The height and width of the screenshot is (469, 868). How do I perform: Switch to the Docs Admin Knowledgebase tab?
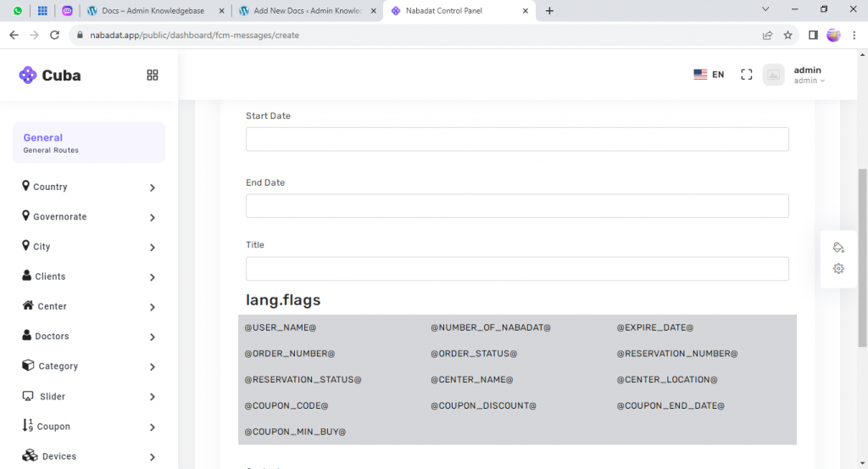point(158,11)
